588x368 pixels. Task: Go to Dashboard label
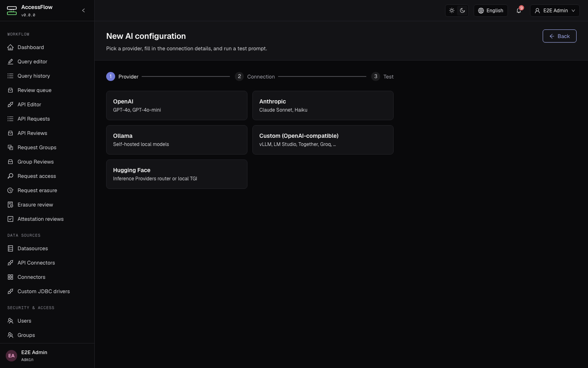31,47
